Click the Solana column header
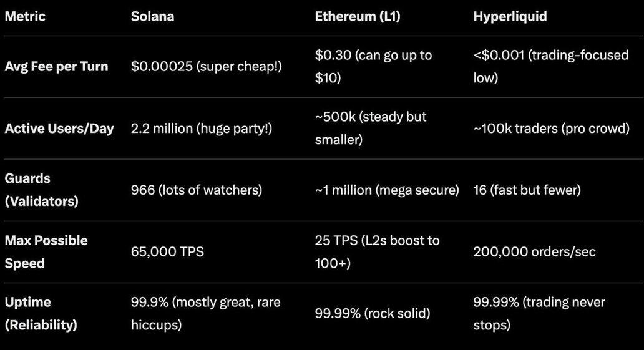This screenshot has width=644, height=350. coord(152,16)
